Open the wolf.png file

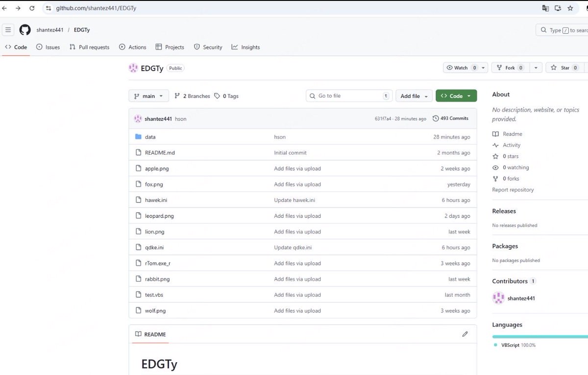155,310
